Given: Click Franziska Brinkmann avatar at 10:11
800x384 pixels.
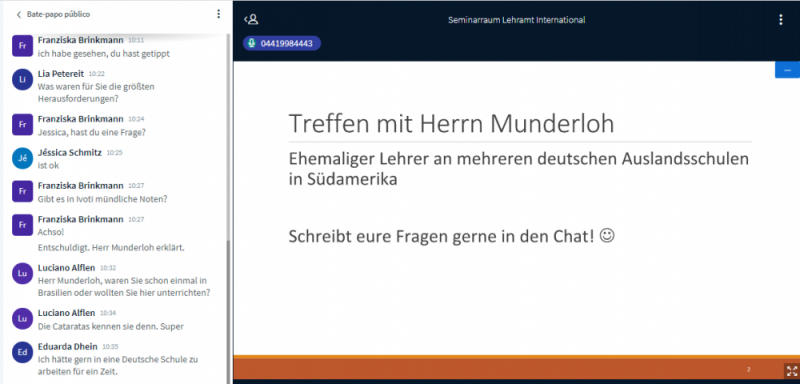Looking at the screenshot, I should click(x=22, y=46).
